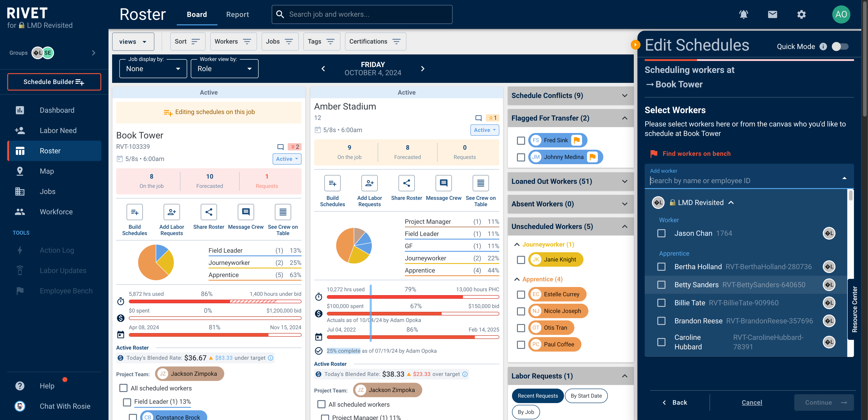Viewport: 868px width, 420px height.
Task: Check Fred Sink checkbox
Action: point(521,140)
